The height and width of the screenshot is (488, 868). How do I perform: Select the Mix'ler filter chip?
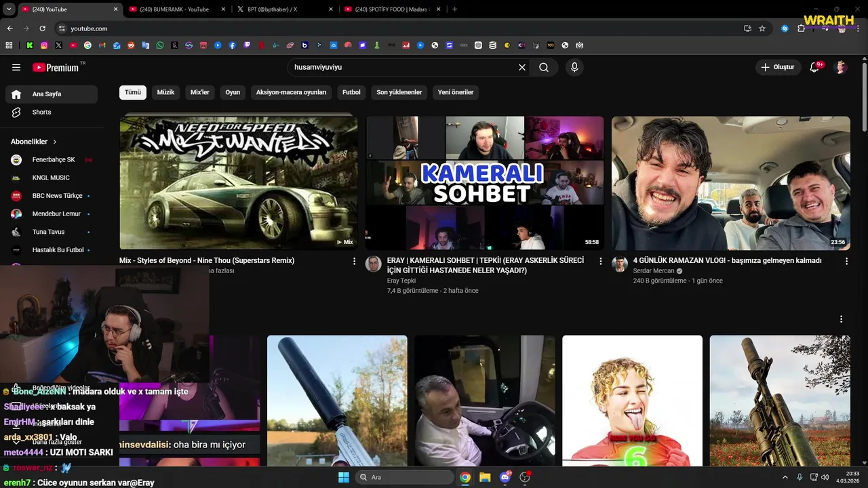[200, 92]
